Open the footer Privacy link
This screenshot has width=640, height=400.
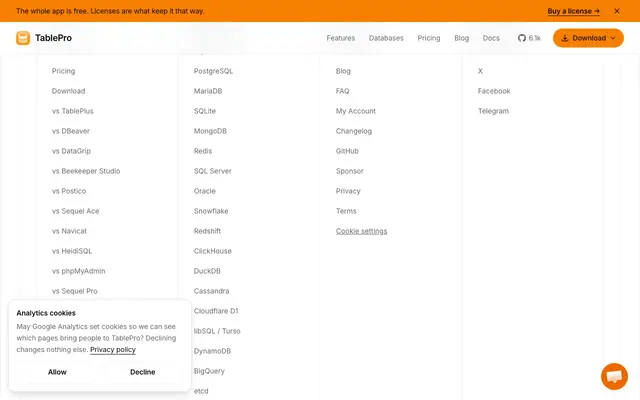pyautogui.click(x=348, y=191)
